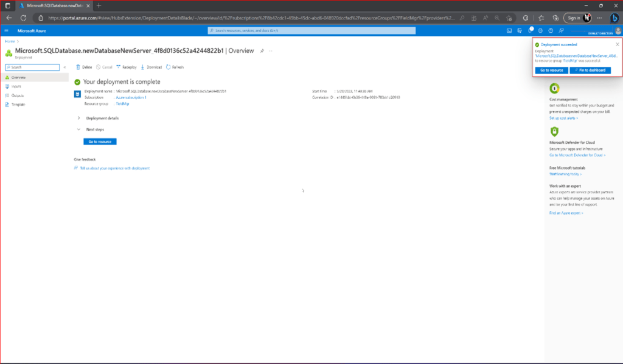Reload the page with browser refresh icon
Screen dimensions: 623x364
pos(24,18)
